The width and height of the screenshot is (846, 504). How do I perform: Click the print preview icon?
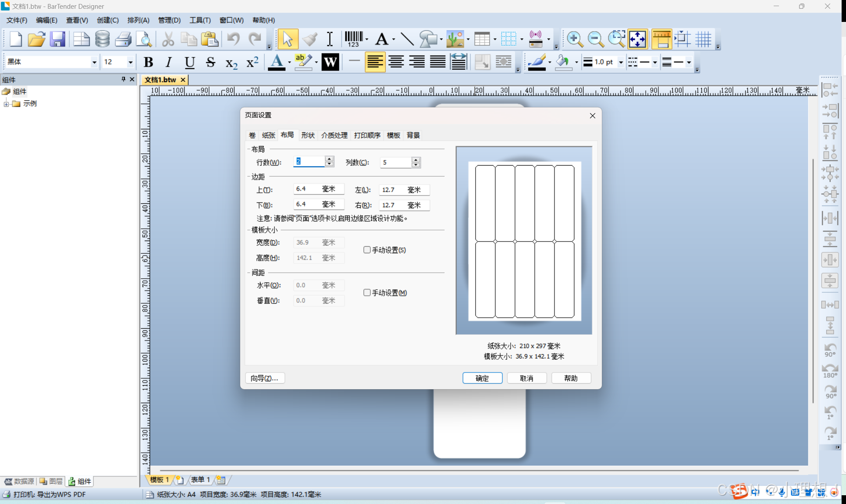pos(144,39)
